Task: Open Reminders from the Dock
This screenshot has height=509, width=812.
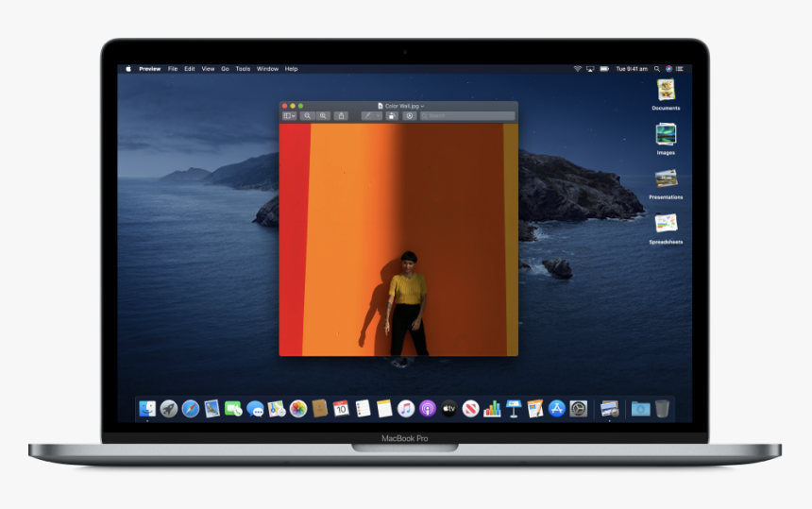Action: pyautogui.click(x=363, y=409)
